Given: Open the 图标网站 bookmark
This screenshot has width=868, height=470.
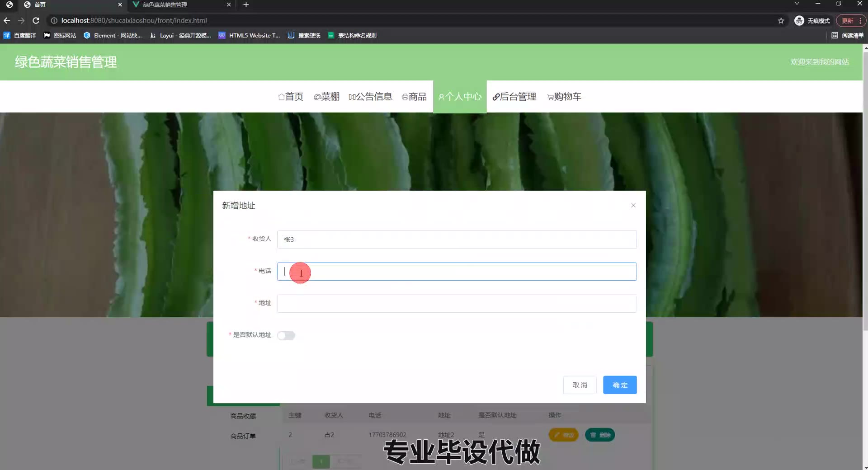Looking at the screenshot, I should coord(60,35).
